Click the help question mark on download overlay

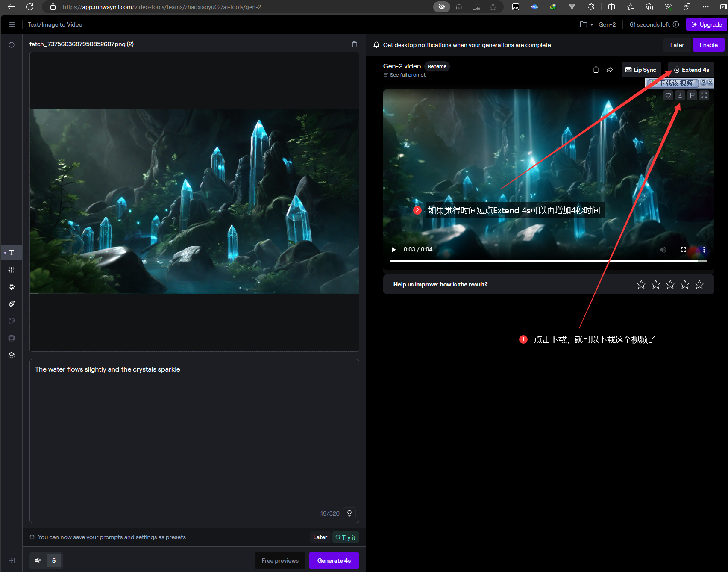pyautogui.click(x=703, y=83)
